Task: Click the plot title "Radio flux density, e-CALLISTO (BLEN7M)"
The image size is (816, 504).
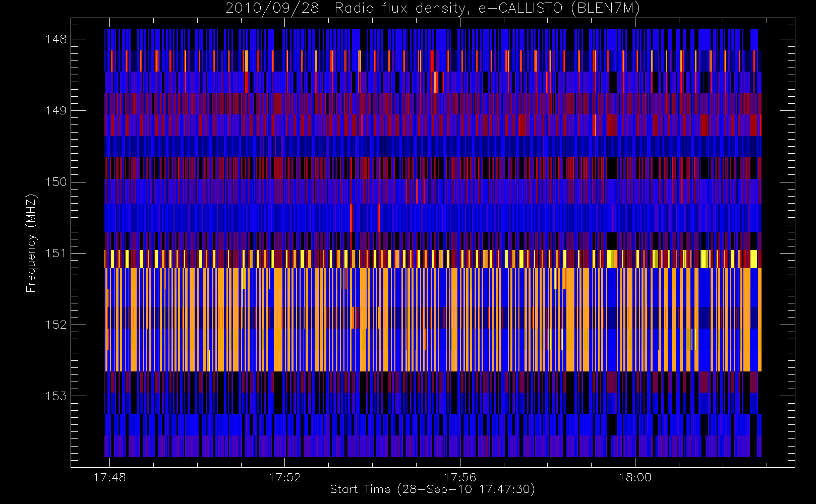Action: click(x=487, y=9)
